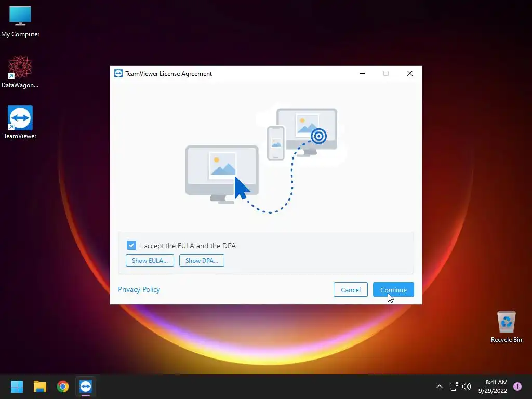The width and height of the screenshot is (532, 399).
Task: Click Continue to accept the license
Action: [x=393, y=290]
